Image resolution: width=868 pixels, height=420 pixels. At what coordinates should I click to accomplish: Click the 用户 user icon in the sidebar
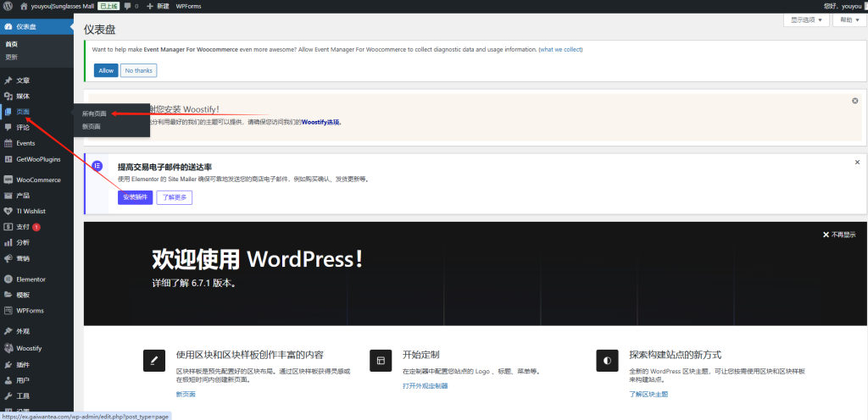click(8, 380)
